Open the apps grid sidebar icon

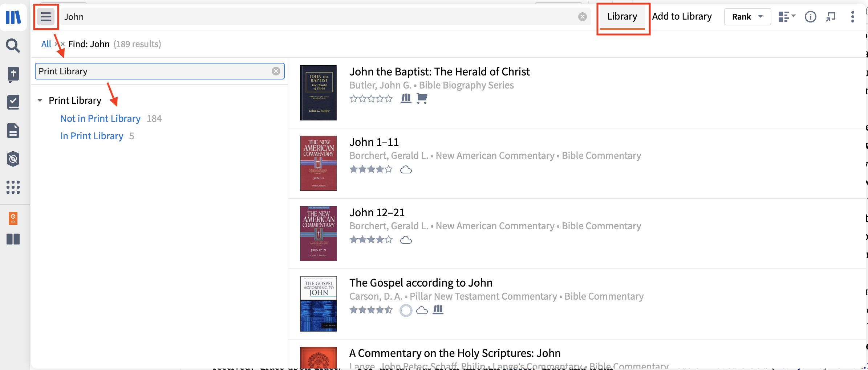(x=13, y=187)
